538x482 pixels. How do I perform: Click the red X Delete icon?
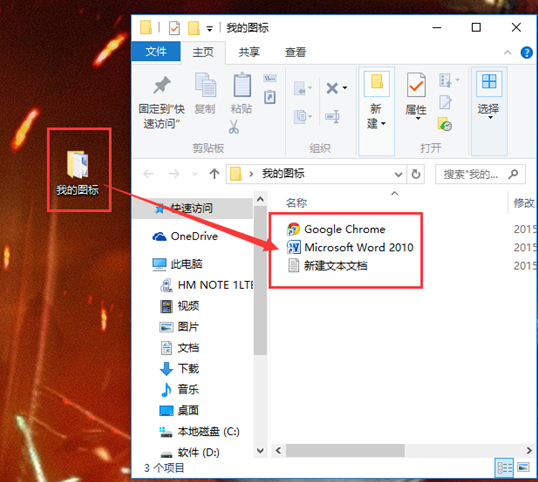pos(332,88)
